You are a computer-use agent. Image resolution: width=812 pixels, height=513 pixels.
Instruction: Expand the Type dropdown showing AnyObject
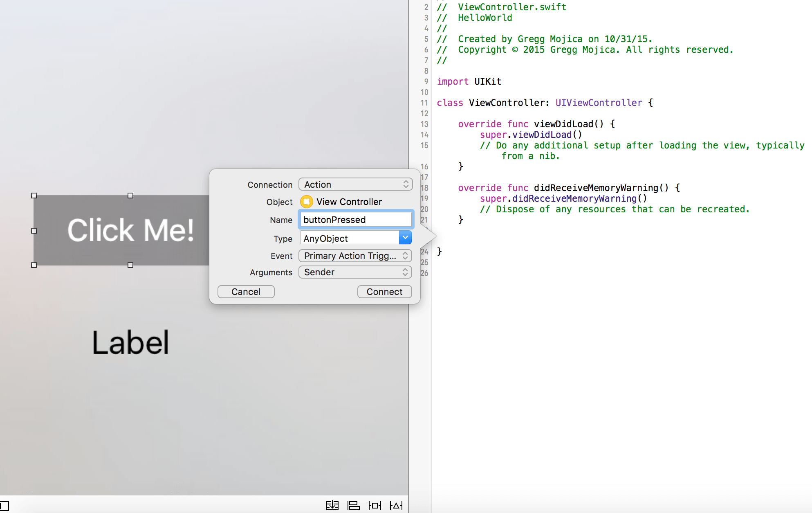[405, 237]
